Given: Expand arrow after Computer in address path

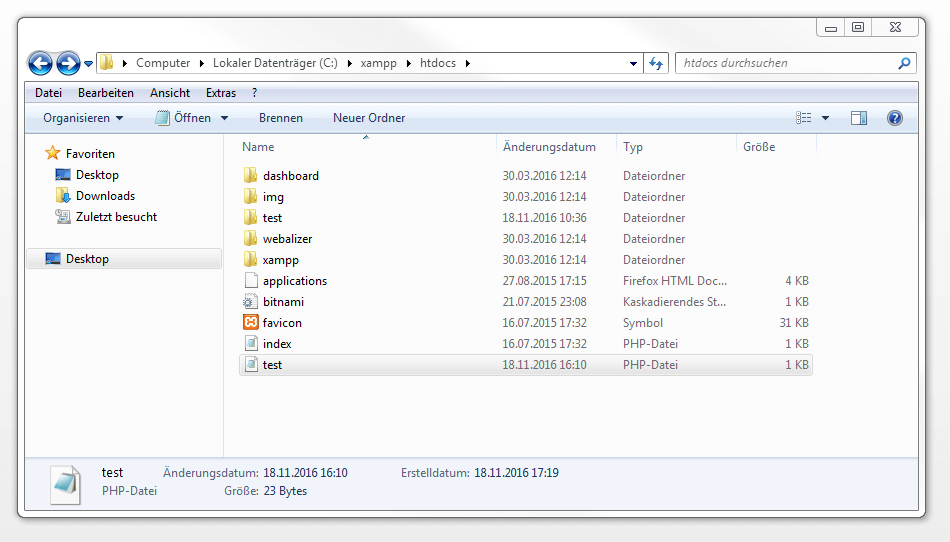Looking at the screenshot, I should 202,63.
